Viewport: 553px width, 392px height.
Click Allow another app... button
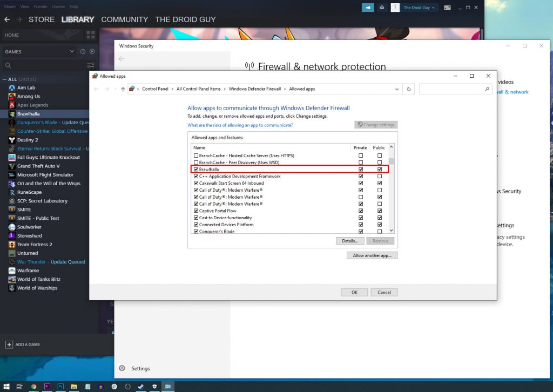(x=372, y=255)
